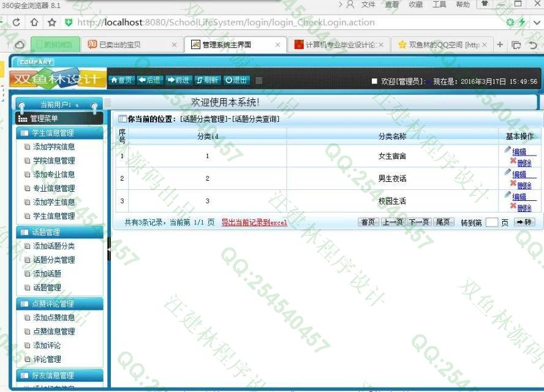This screenshot has width=544, height=392.
Task: Click 导出当前记录到excel link
Action: pyautogui.click(x=254, y=222)
